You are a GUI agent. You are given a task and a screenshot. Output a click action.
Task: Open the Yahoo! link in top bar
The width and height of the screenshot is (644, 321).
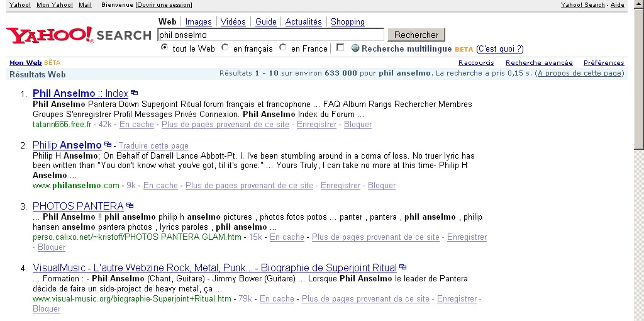[20, 5]
